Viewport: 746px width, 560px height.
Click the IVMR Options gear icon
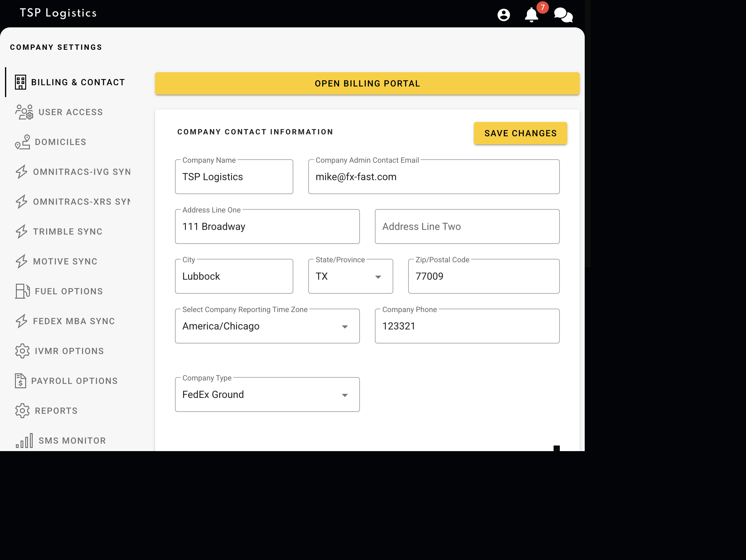(x=22, y=351)
